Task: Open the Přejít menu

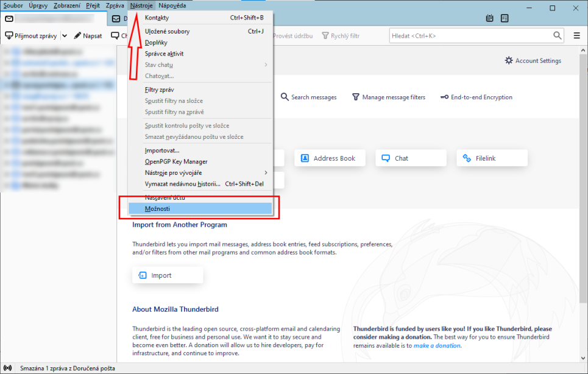Action: click(93, 5)
